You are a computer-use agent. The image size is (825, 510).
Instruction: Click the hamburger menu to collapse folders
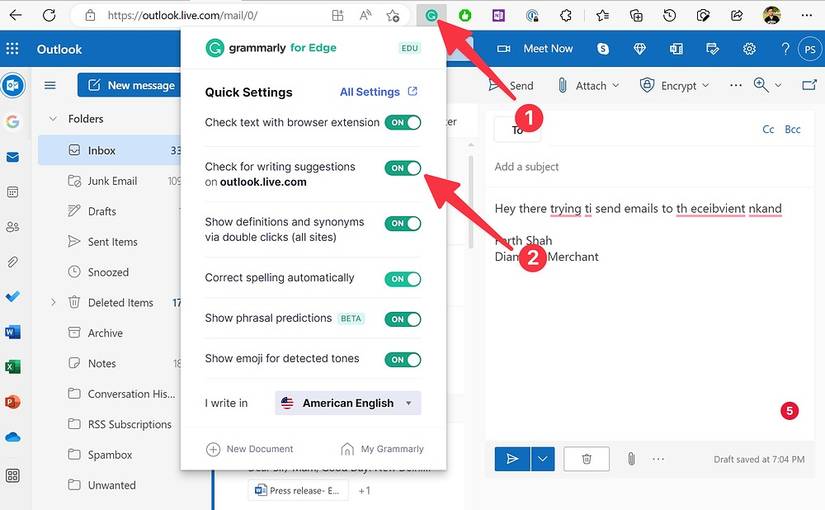[x=50, y=85]
